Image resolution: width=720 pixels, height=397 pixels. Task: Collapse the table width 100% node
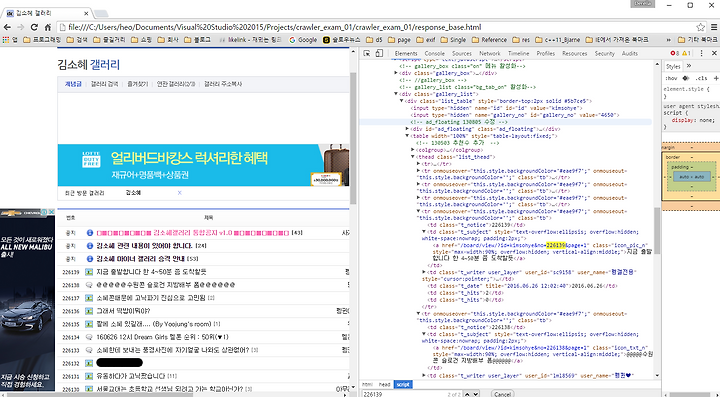click(x=407, y=136)
